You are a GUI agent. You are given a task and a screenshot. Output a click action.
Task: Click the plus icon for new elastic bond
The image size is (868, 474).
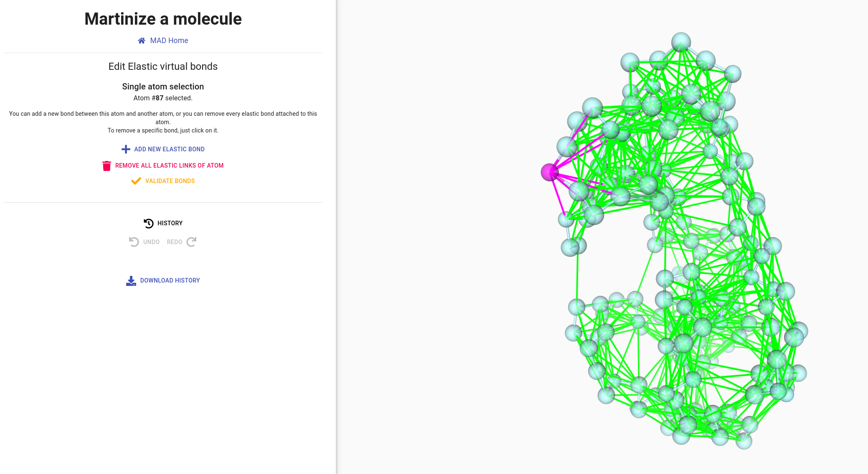pos(126,149)
